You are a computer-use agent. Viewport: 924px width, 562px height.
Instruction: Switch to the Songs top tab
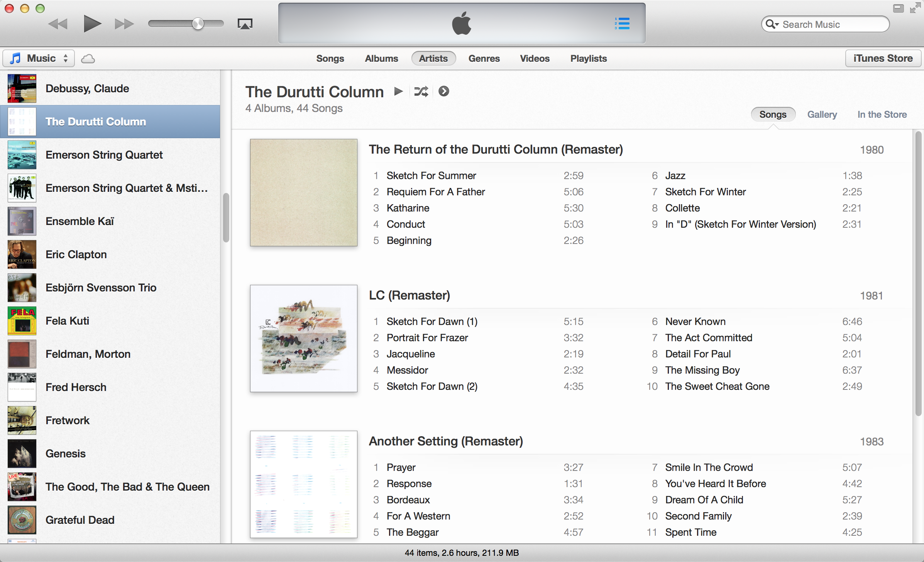pyautogui.click(x=330, y=59)
